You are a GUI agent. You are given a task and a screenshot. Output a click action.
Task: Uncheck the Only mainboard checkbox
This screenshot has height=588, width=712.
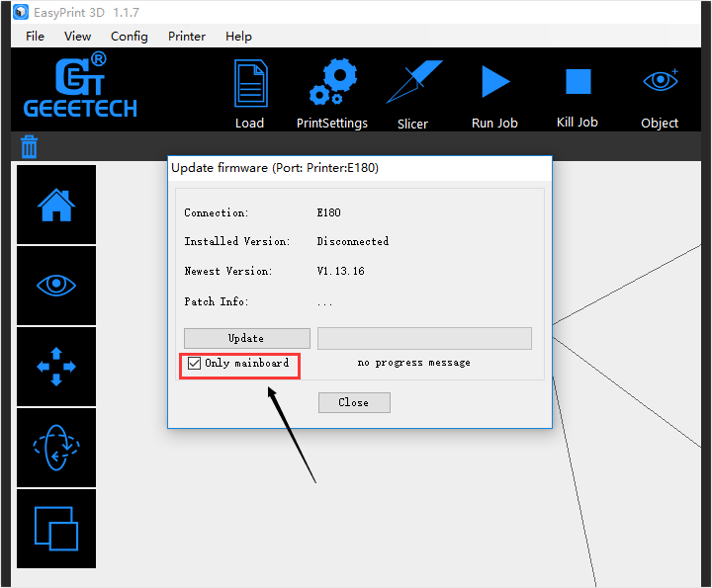click(195, 363)
